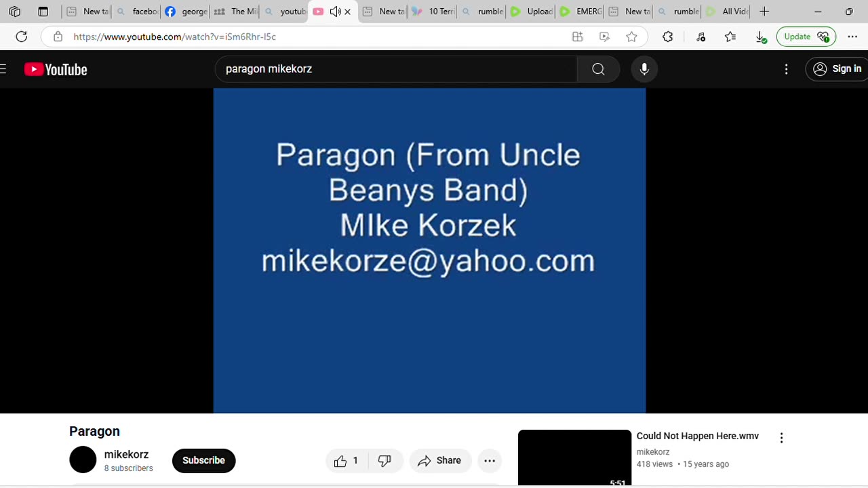The height and width of the screenshot is (488, 868).
Task: Click the Paragon video player
Action: coord(429,250)
